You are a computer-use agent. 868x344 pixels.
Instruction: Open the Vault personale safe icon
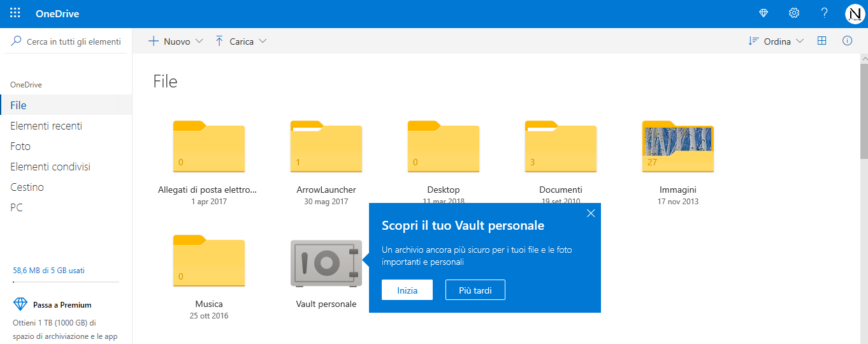click(x=326, y=263)
